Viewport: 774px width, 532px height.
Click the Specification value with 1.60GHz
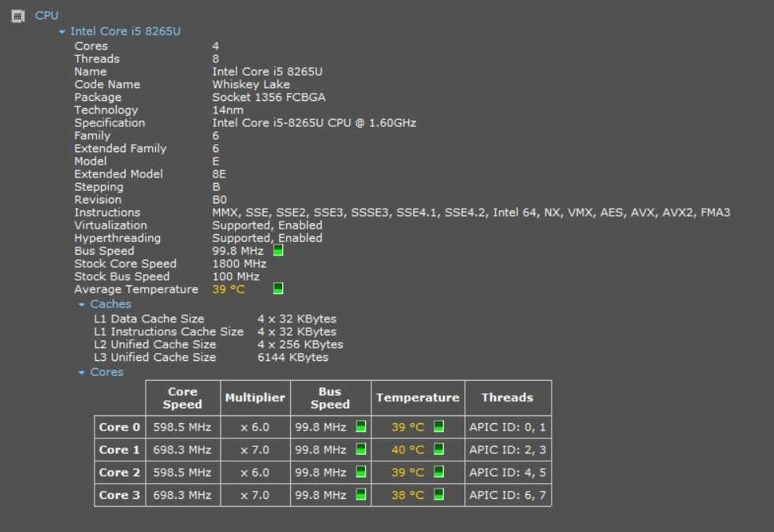[314, 123]
